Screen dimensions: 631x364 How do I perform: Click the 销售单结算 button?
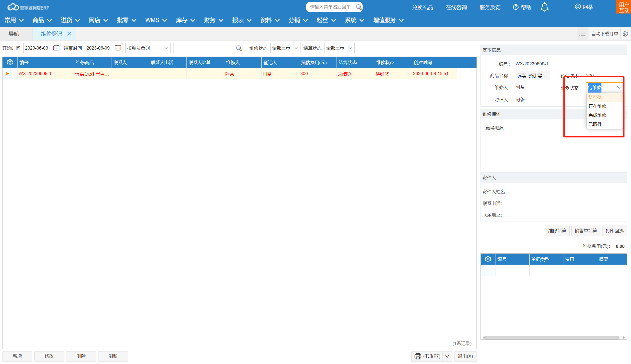pos(586,231)
